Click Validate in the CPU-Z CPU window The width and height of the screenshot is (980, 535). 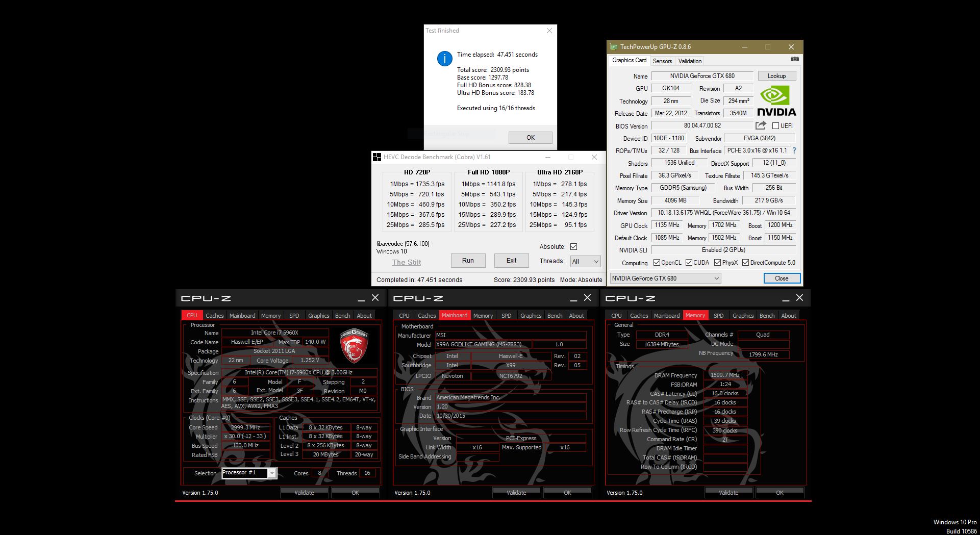pyautogui.click(x=304, y=493)
